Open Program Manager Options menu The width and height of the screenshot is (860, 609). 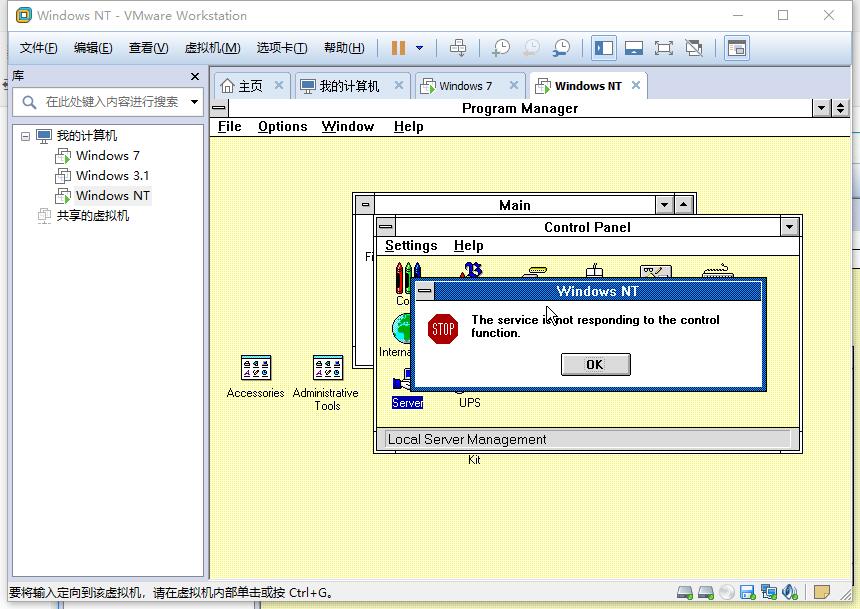point(282,127)
